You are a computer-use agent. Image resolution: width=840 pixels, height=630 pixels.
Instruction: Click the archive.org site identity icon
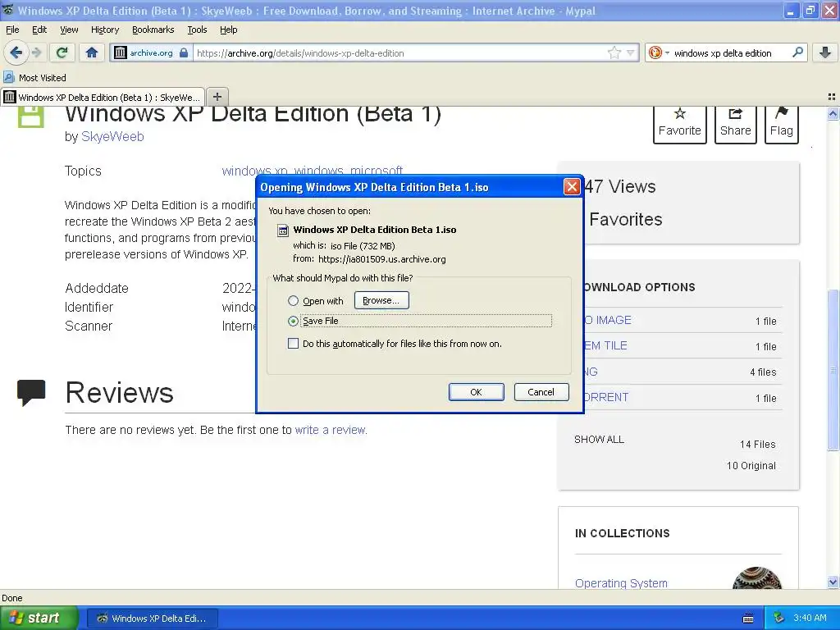[x=121, y=52]
